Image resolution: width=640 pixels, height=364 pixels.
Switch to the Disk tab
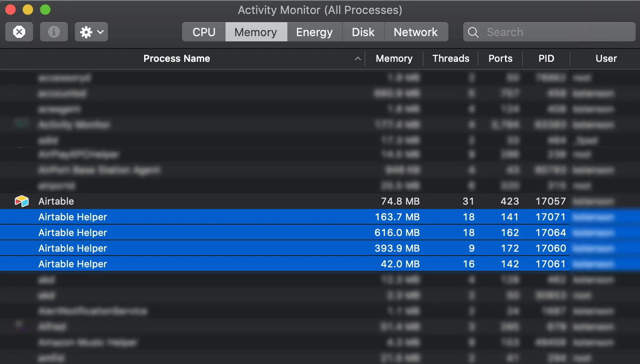coord(363,32)
